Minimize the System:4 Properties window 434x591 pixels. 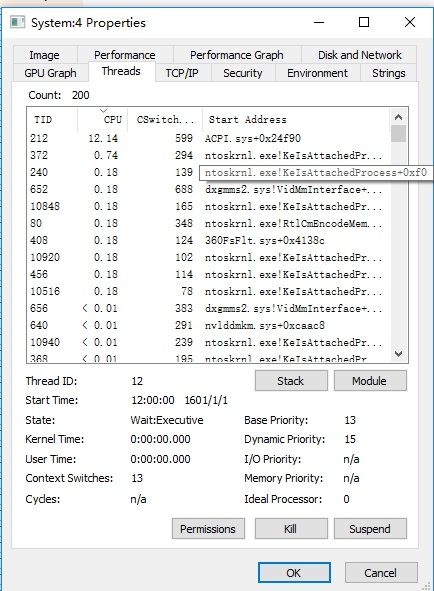(x=319, y=22)
